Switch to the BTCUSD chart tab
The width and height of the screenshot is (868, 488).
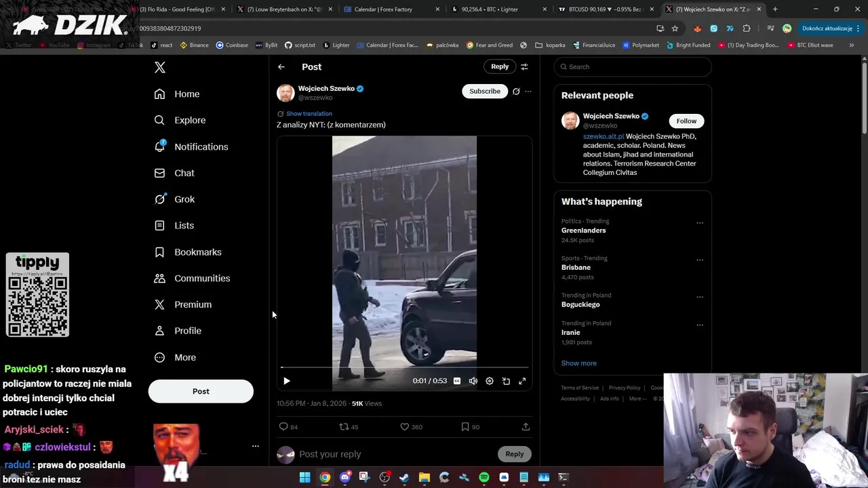pyautogui.click(x=605, y=9)
